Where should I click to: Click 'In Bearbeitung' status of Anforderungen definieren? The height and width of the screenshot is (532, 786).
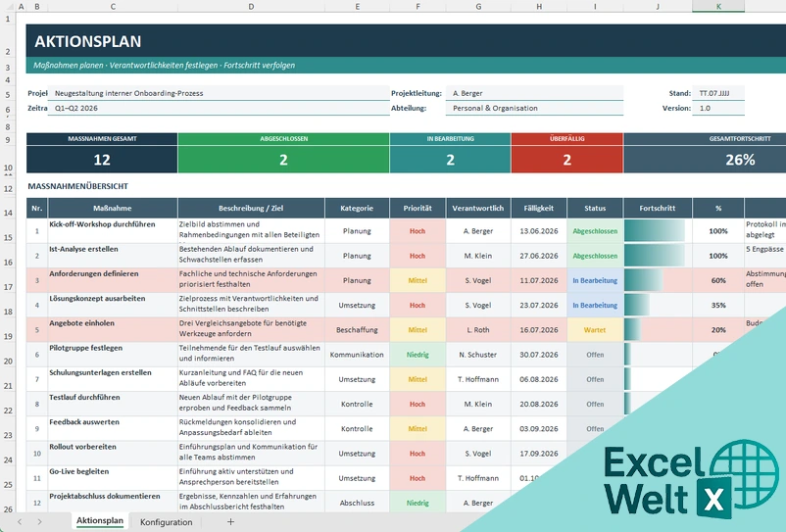pyautogui.click(x=595, y=280)
